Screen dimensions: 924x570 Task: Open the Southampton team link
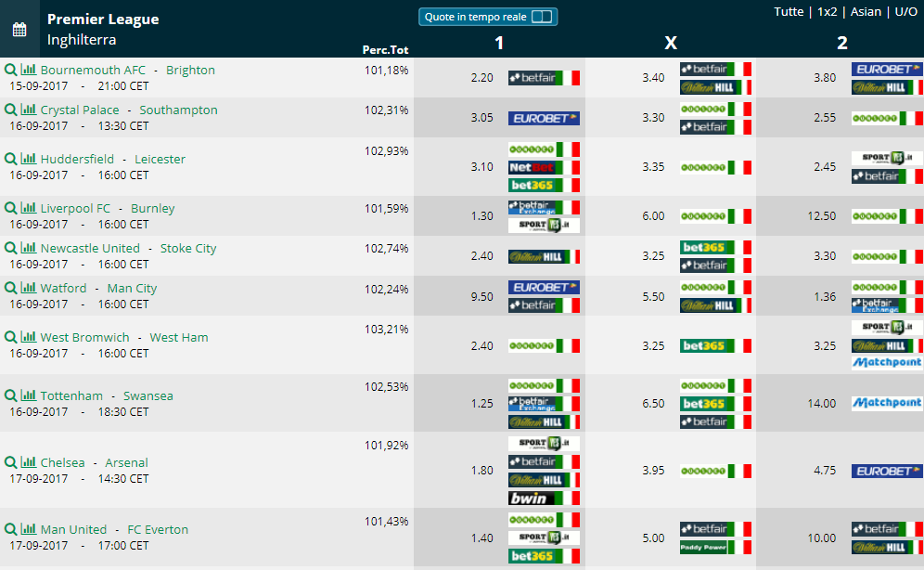[178, 110]
